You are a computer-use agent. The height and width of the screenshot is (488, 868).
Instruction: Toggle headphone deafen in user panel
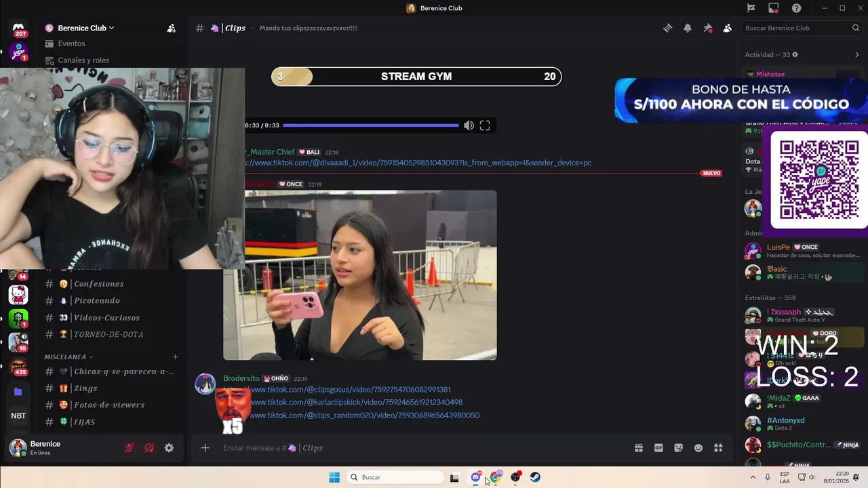pos(149,448)
